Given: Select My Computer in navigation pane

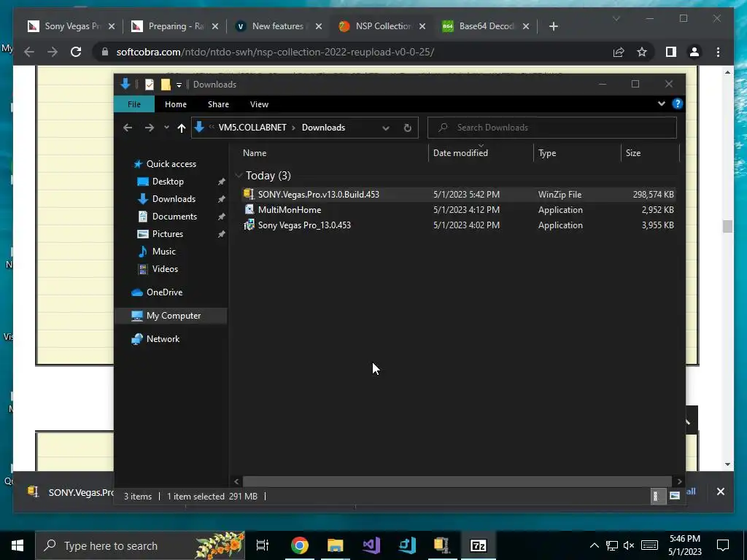Looking at the screenshot, I should coord(173,316).
